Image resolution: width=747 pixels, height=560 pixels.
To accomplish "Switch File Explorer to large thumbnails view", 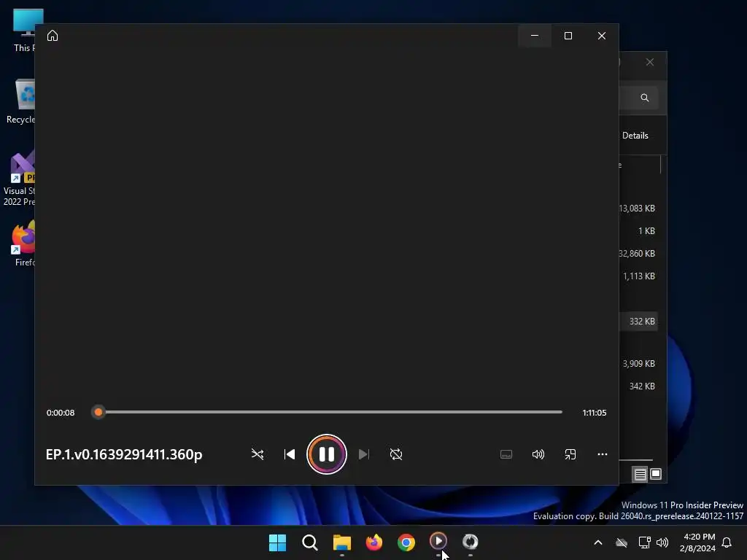I will [x=656, y=474].
